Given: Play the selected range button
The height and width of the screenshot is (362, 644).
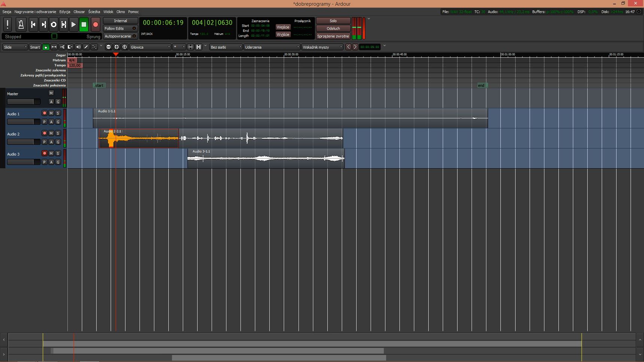Looking at the screenshot, I should click(64, 24).
